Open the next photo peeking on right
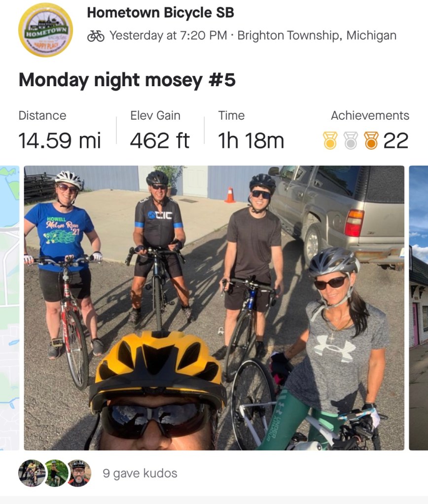This screenshot has width=428, height=504. pyautogui.click(x=419, y=307)
